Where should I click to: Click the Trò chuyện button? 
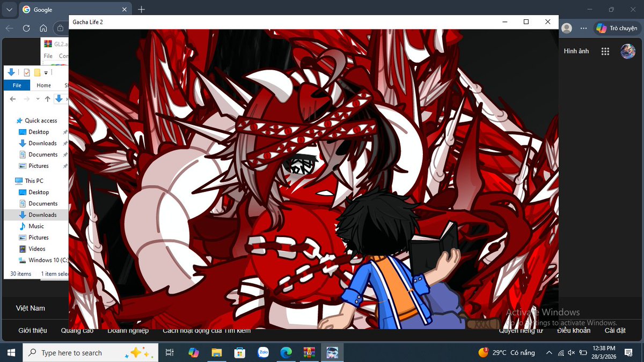[617, 28]
